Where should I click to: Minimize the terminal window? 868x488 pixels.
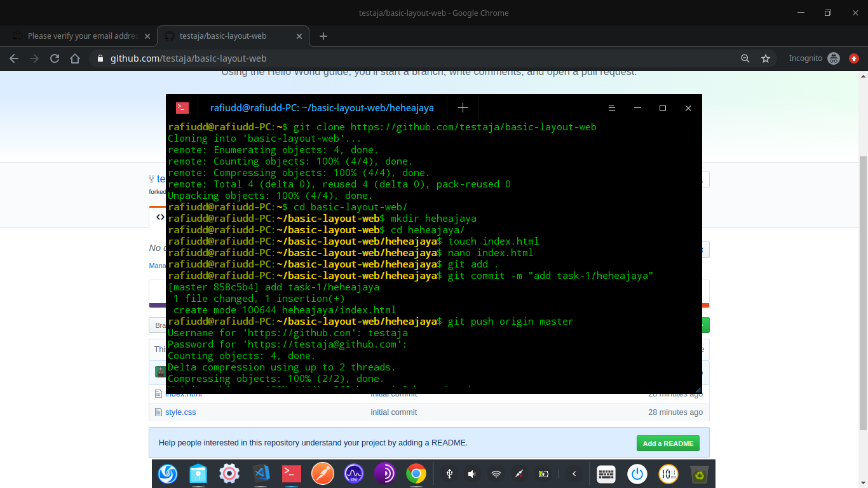pos(637,108)
